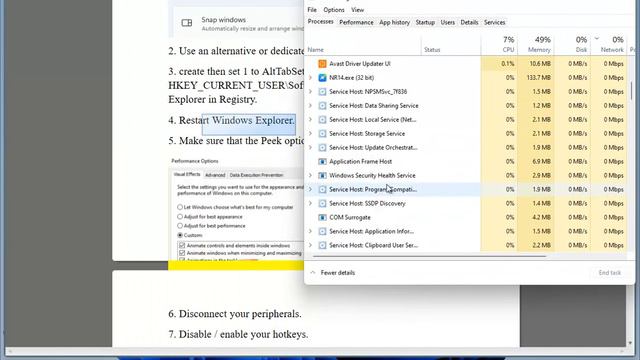Click the Disable / enable your hotkeys line
Image resolution: width=640 pixels, height=360 pixels.
[238, 334]
